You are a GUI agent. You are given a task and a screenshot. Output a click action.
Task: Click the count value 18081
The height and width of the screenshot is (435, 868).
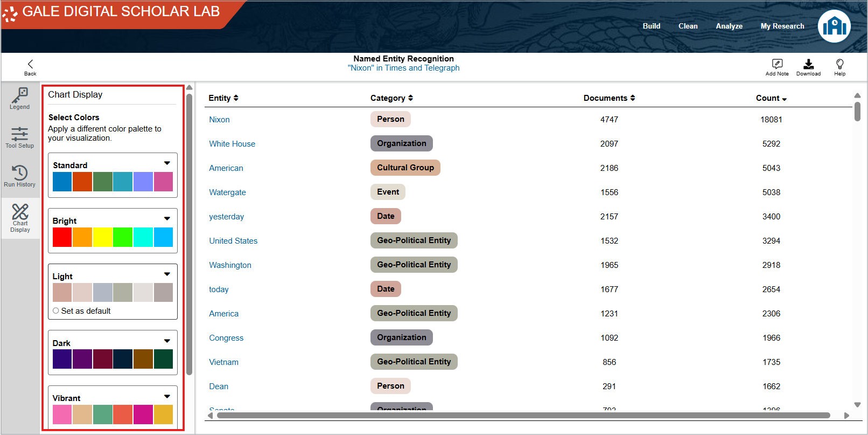point(771,120)
